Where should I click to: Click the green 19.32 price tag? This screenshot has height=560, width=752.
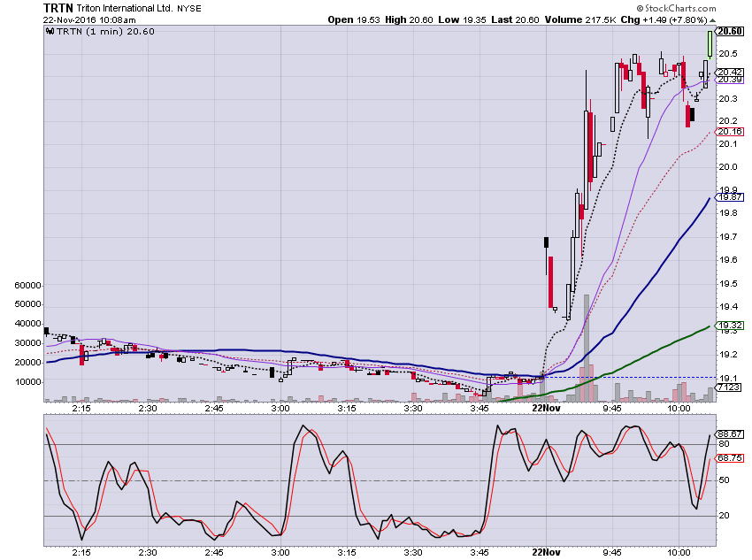(730, 326)
